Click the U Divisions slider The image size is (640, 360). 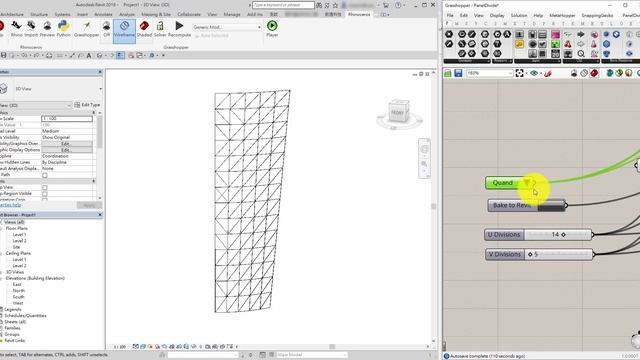(x=538, y=235)
